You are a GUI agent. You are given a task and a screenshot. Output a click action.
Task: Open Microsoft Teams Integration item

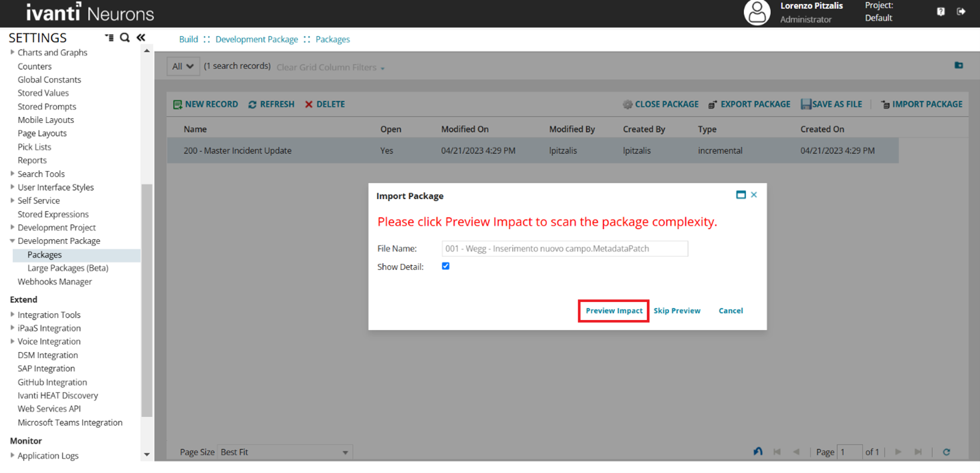[x=70, y=422]
